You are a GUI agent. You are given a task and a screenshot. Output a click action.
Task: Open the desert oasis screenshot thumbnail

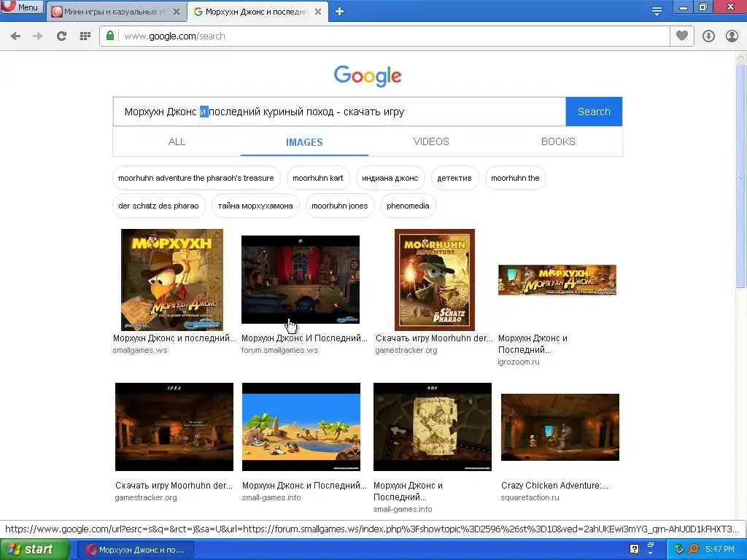pos(301,427)
